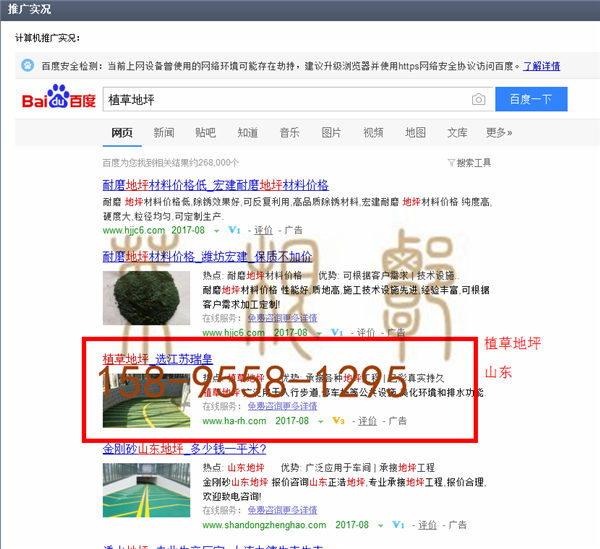Click 评价 next to www.shandongzhenghao.com
The width and height of the screenshot is (600, 549).
427,525
